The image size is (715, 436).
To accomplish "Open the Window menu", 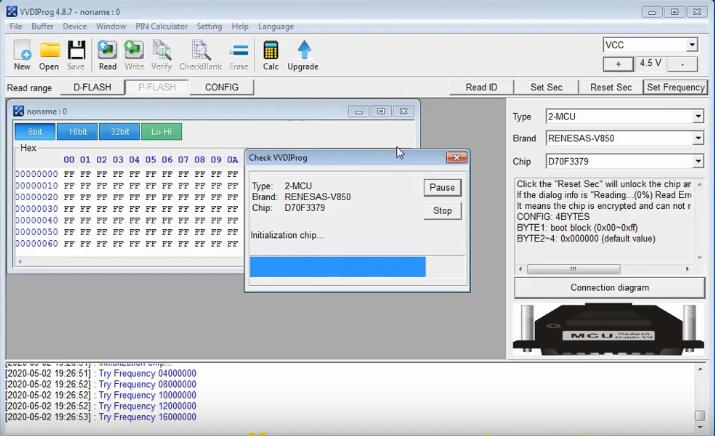I will click(x=111, y=26).
